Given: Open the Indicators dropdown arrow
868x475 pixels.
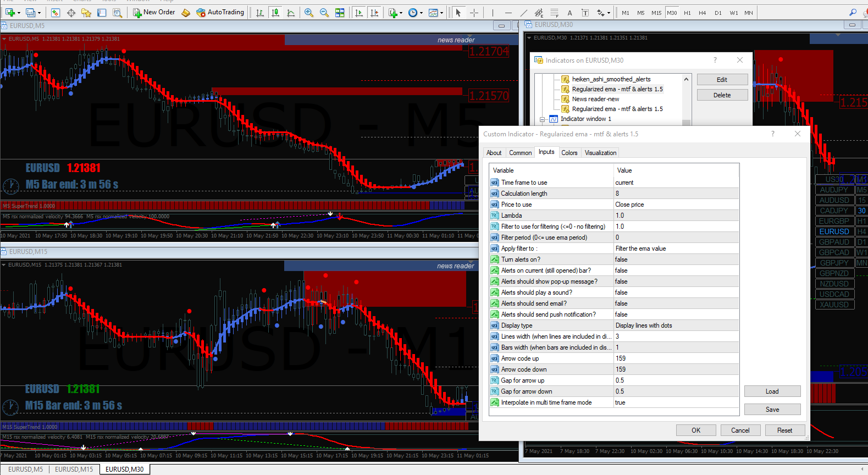Looking at the screenshot, I should coord(401,13).
